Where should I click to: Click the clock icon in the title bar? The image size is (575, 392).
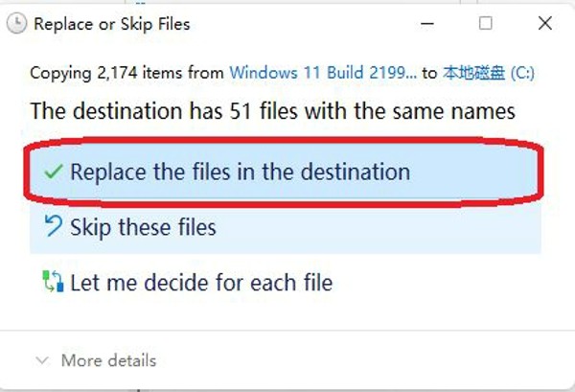pyautogui.click(x=17, y=24)
